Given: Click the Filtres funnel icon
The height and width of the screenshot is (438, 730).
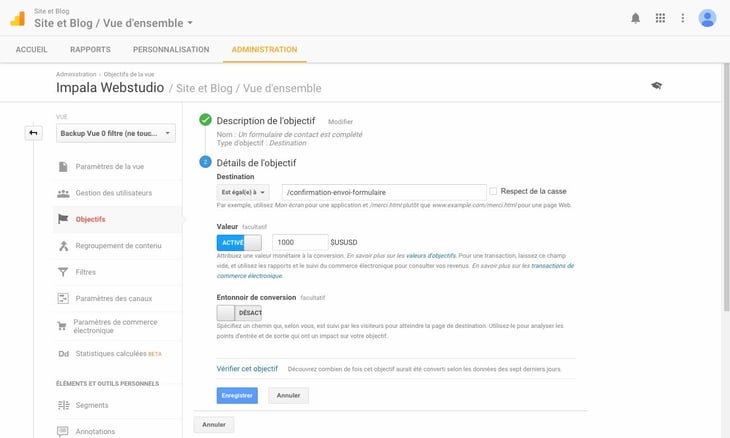Looking at the screenshot, I should pyautogui.click(x=63, y=272).
